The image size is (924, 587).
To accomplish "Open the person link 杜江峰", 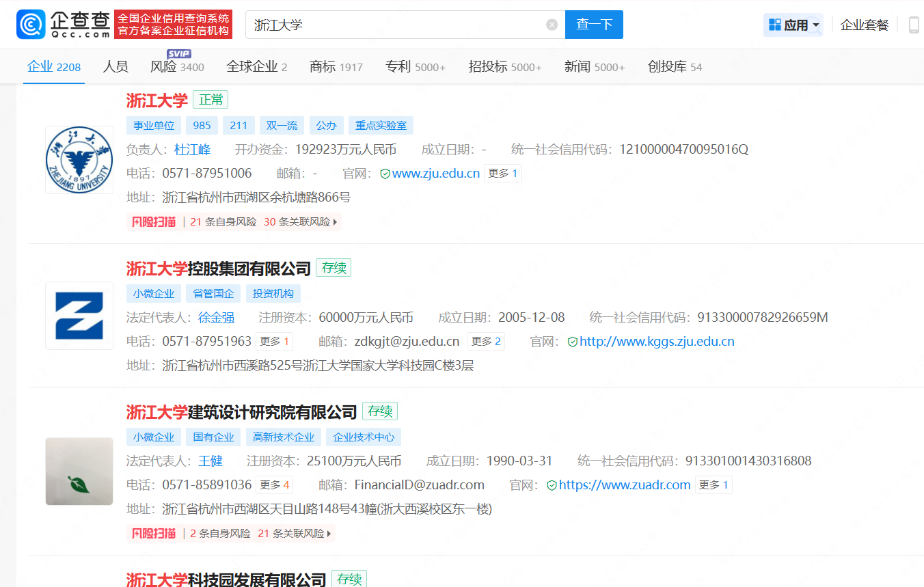I will (193, 150).
